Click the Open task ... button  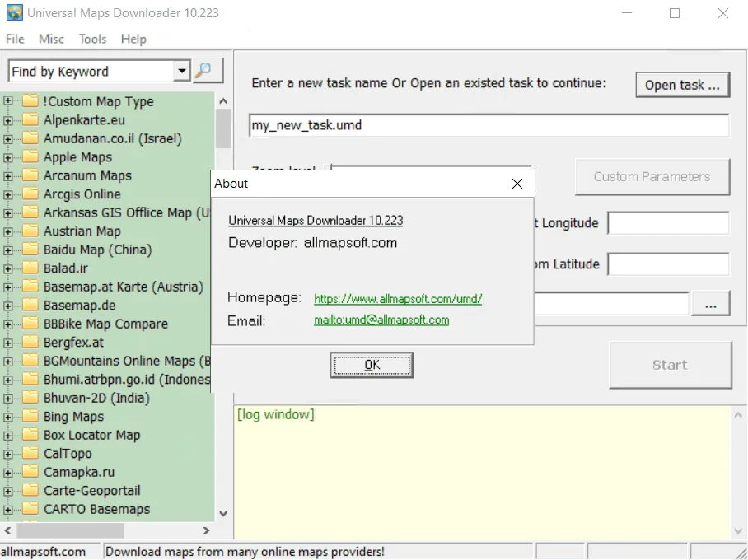coord(682,85)
